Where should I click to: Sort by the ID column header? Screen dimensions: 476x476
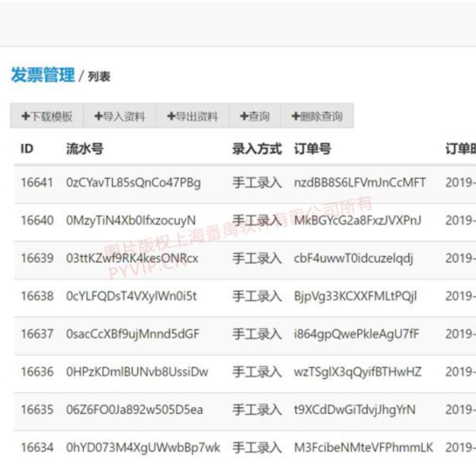(27, 148)
